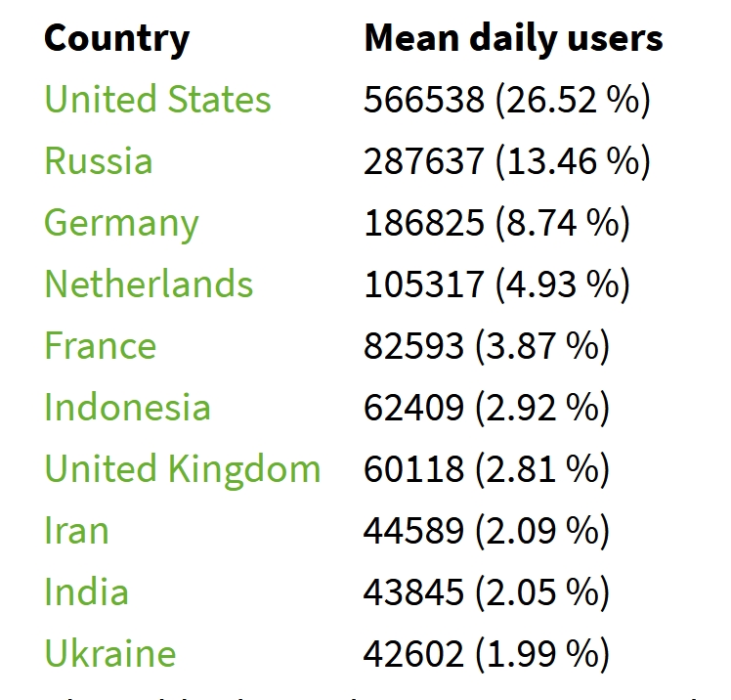Click the United Kingdom link
The width and height of the screenshot is (731, 700).
coord(182,469)
